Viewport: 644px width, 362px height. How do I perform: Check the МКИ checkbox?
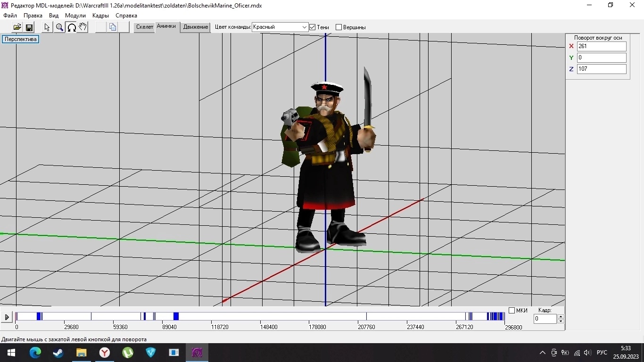coord(512,310)
